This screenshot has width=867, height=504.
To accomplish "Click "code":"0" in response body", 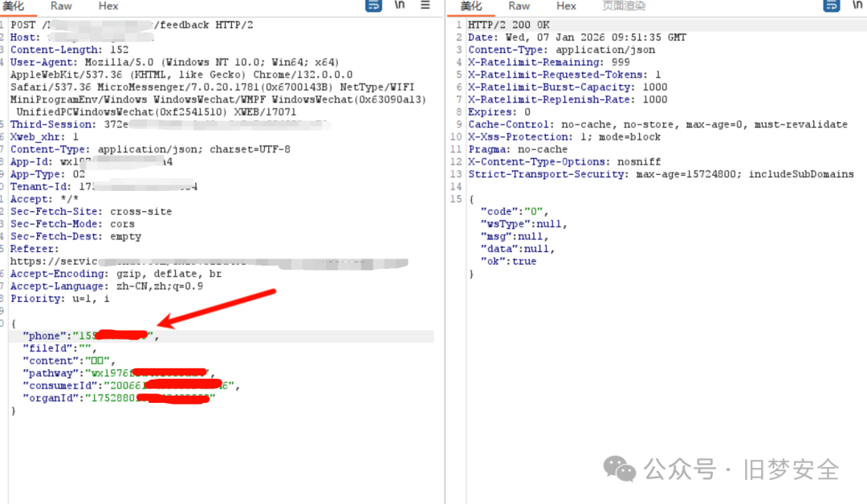I will pyautogui.click(x=515, y=212).
